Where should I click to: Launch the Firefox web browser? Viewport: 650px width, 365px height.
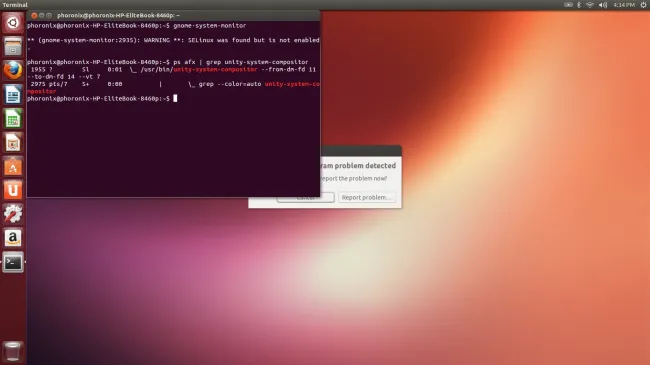tap(13, 71)
